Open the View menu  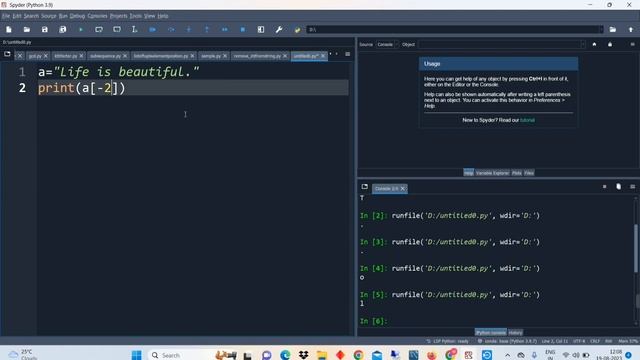[149, 16]
